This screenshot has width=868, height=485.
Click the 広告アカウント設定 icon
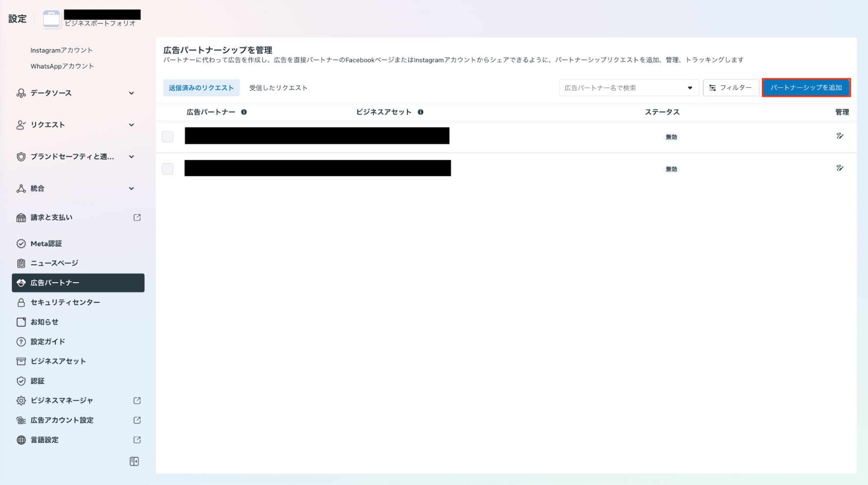tap(21, 420)
